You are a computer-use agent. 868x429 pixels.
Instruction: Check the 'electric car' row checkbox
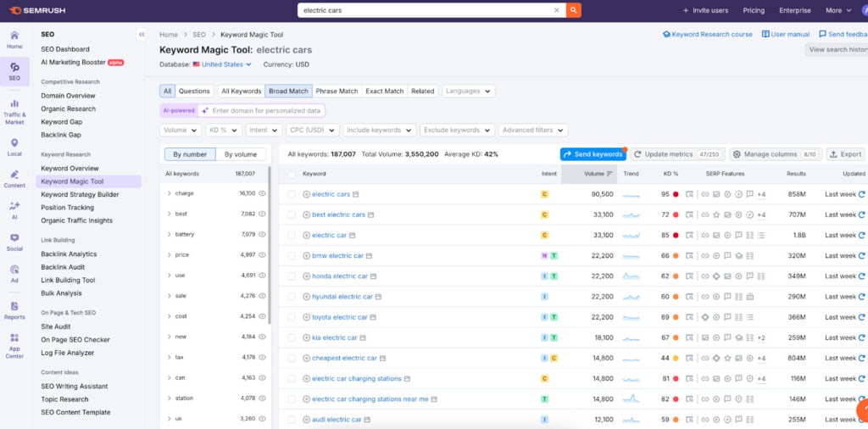292,235
